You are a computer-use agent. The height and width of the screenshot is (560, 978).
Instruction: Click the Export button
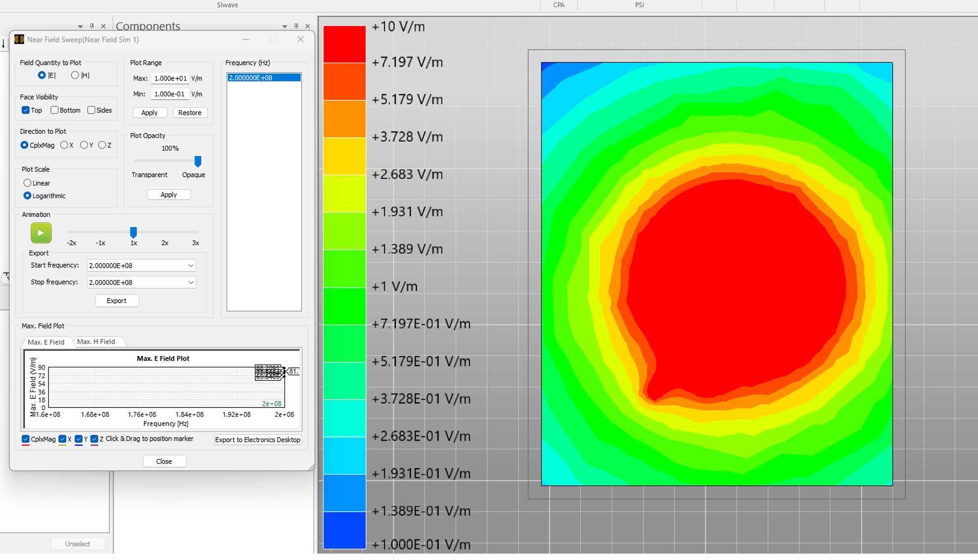coord(117,301)
